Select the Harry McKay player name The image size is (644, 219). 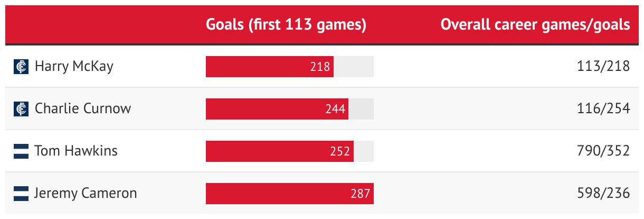74,67
